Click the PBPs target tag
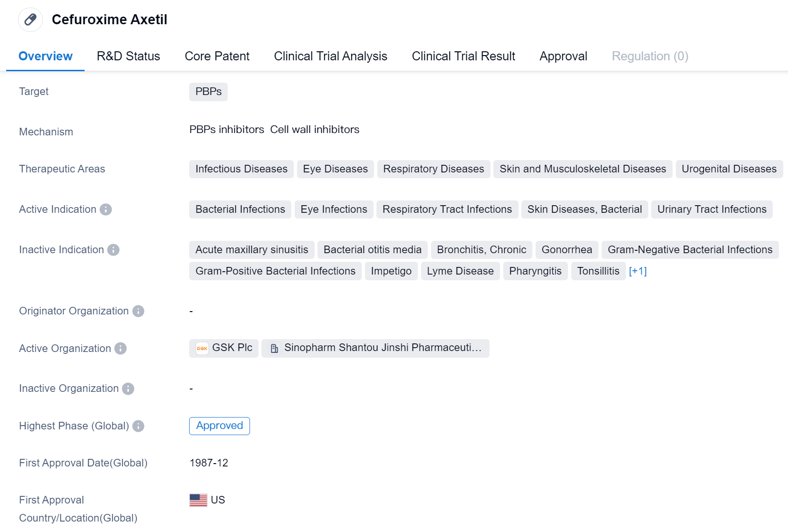The image size is (788, 532). (x=208, y=92)
